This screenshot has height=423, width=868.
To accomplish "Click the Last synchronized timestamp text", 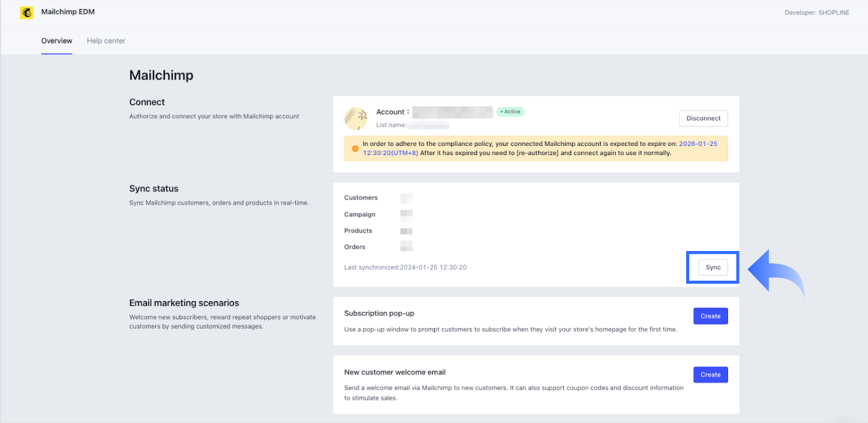I will coord(405,267).
